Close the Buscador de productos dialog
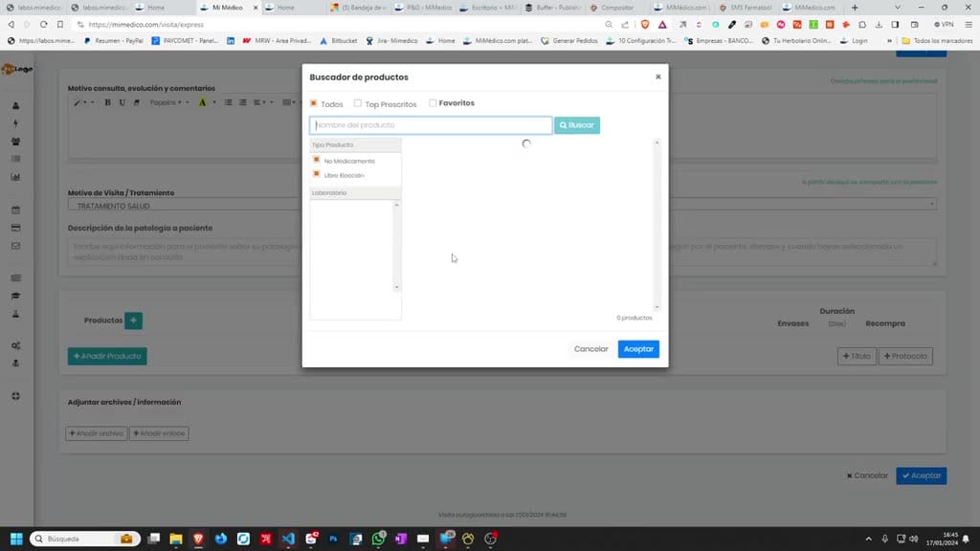Image resolution: width=980 pixels, height=551 pixels. point(658,77)
